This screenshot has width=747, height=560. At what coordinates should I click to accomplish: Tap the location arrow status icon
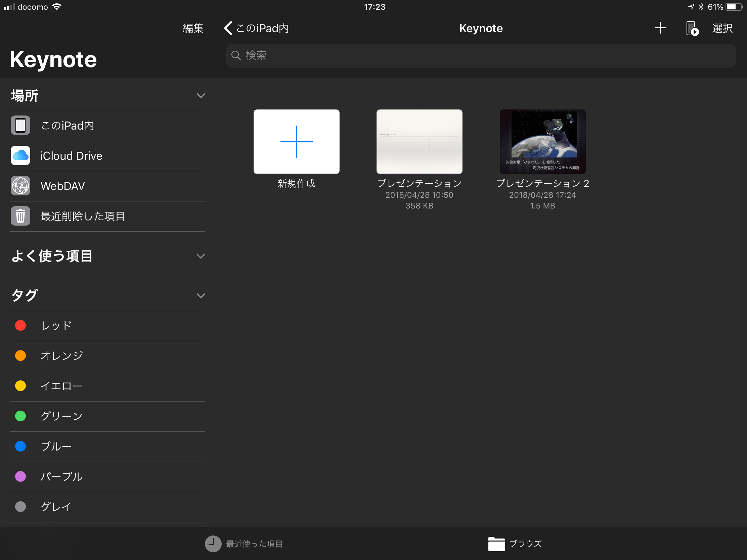coord(691,7)
